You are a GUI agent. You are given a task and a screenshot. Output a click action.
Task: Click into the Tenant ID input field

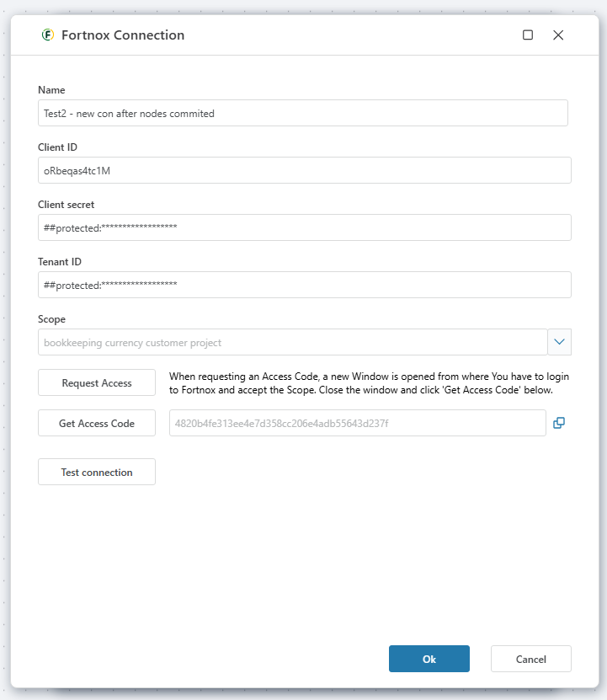pyautogui.click(x=304, y=285)
